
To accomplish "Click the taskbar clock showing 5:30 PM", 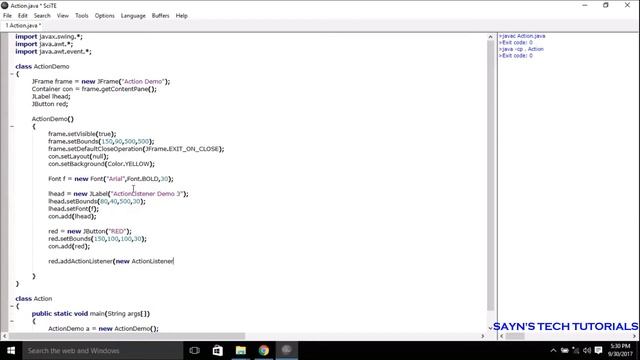I will 620,351.
